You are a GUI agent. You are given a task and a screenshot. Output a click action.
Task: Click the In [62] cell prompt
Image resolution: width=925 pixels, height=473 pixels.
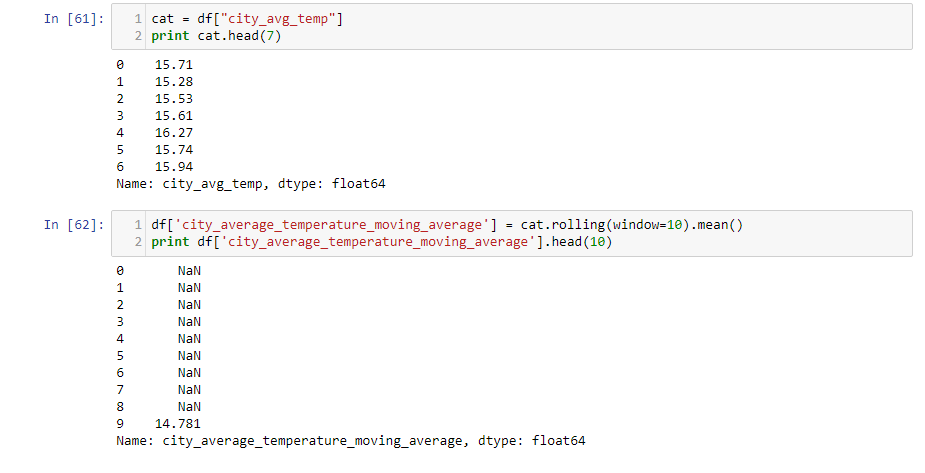pyautogui.click(x=74, y=225)
